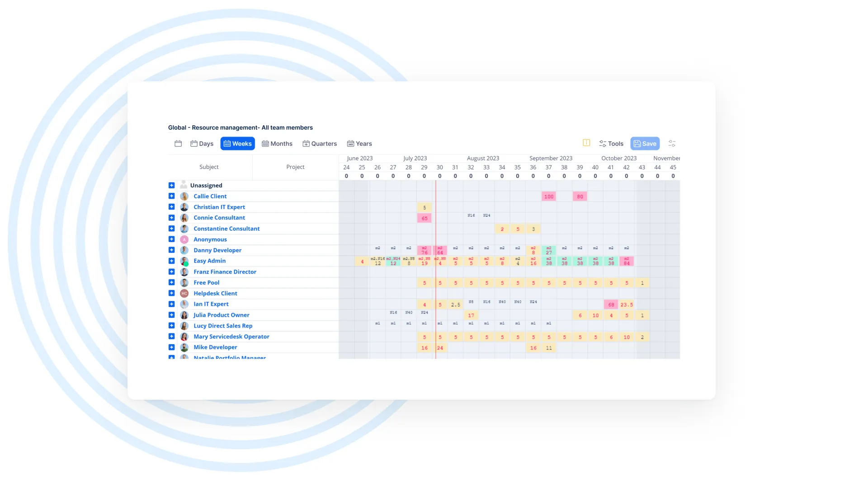This screenshot has height=486, width=868.
Task: Expand Lucy Direct Sales Rep row
Action: 171,326
